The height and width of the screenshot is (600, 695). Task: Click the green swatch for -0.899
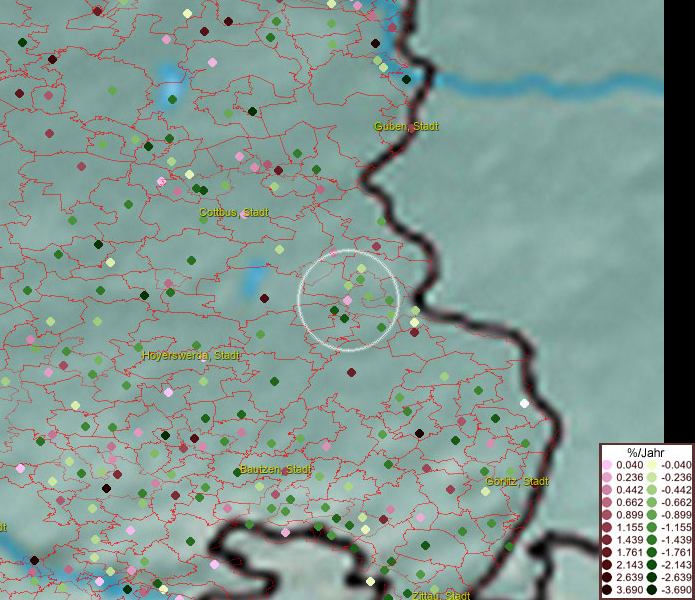[x=652, y=515]
